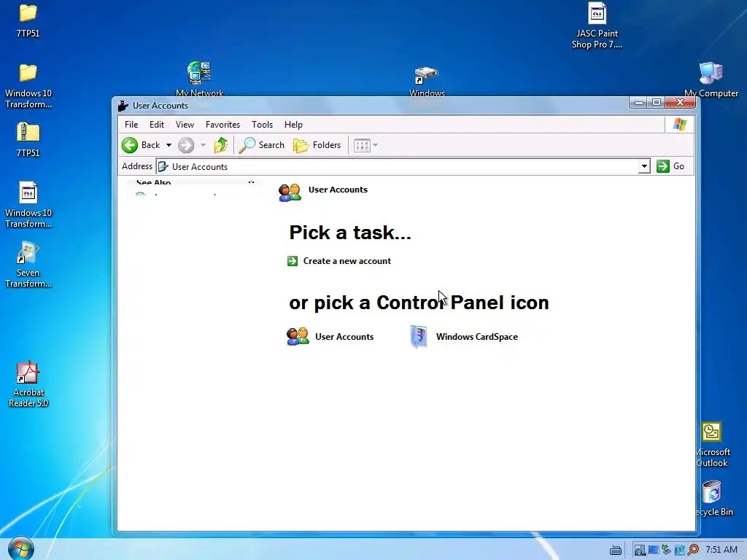
Task: Open the View menu
Action: pos(185,125)
